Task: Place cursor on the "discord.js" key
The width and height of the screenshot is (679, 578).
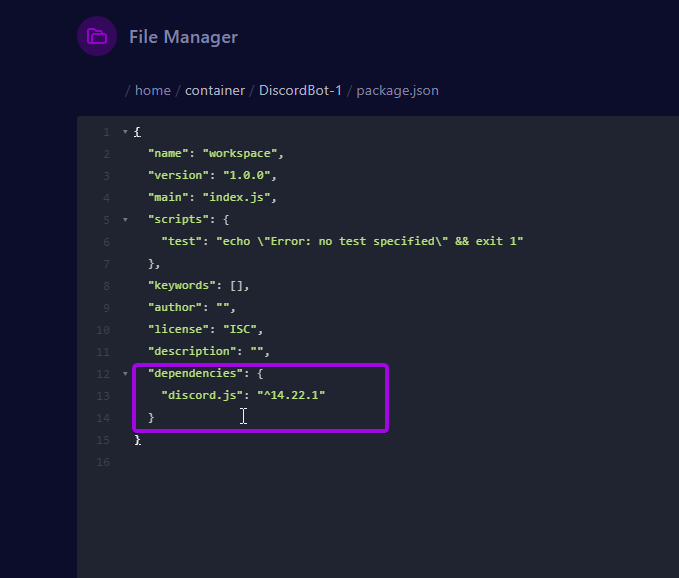Action: [x=202, y=395]
